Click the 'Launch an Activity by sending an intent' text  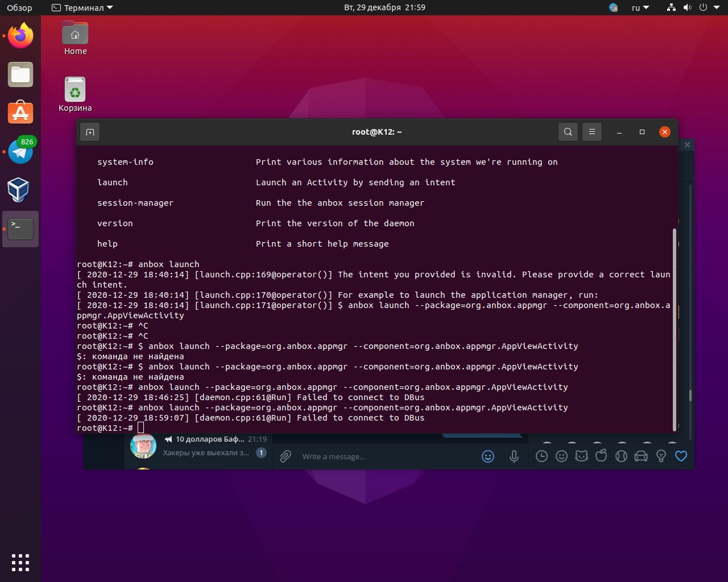tap(355, 182)
